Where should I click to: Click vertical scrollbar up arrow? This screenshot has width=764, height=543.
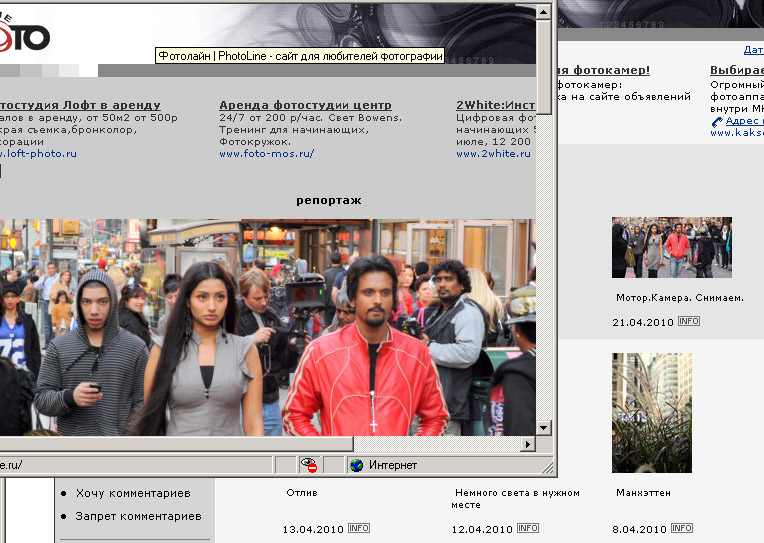544,11
